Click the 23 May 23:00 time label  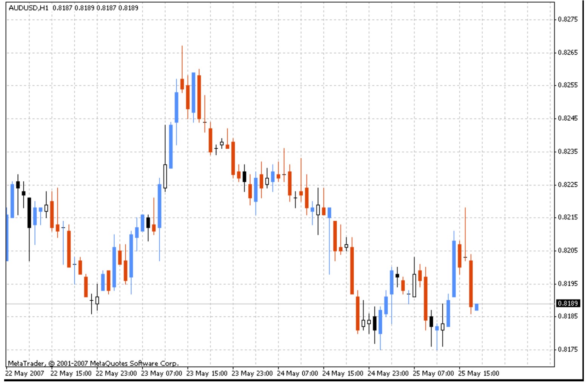(x=252, y=373)
